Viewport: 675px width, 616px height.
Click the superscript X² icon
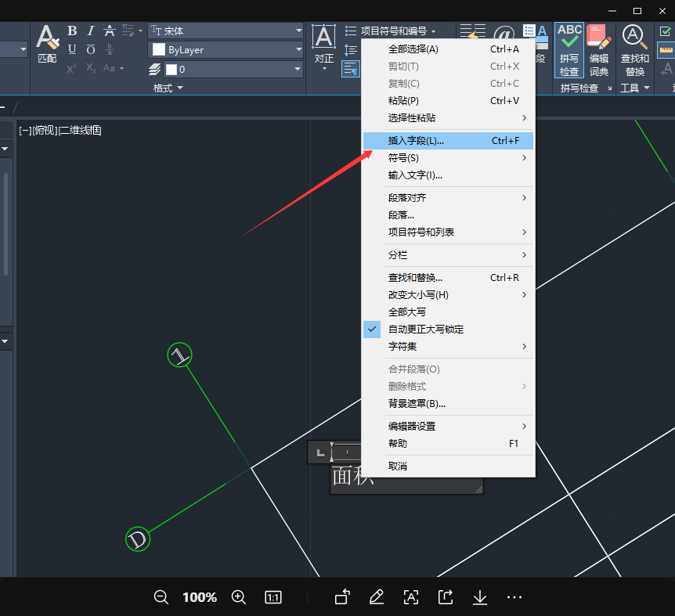coord(72,68)
